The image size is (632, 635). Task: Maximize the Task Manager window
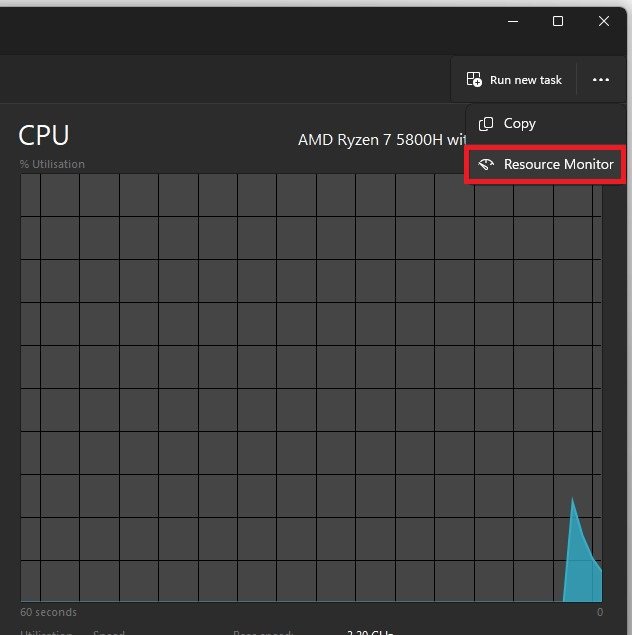[x=558, y=21]
